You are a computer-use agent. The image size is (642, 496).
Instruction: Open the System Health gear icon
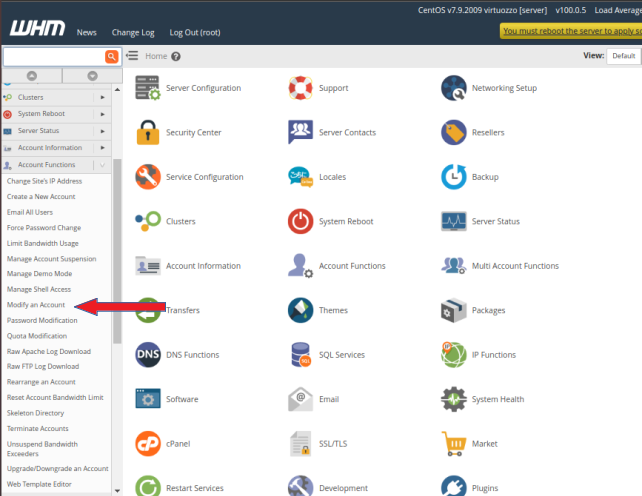pos(454,399)
